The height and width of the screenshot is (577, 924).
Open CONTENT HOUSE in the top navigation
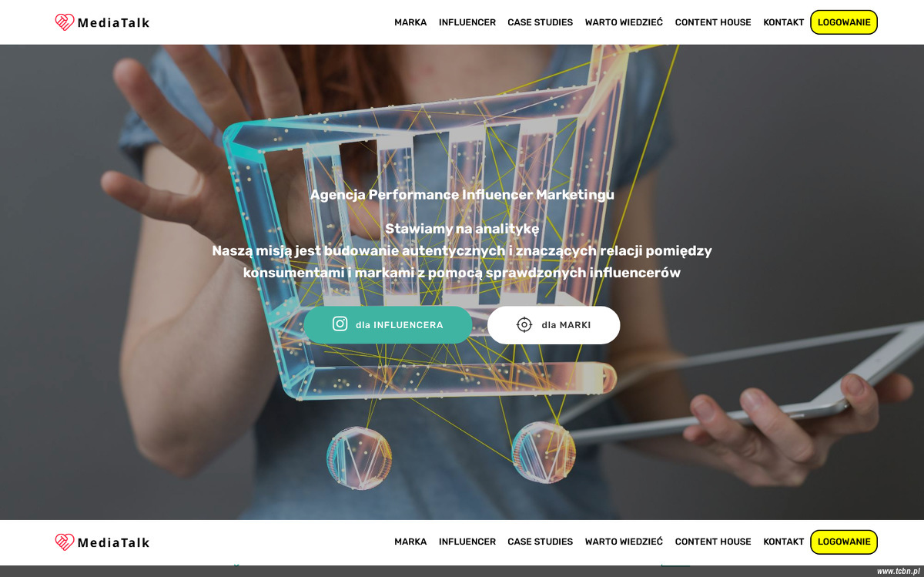point(713,22)
